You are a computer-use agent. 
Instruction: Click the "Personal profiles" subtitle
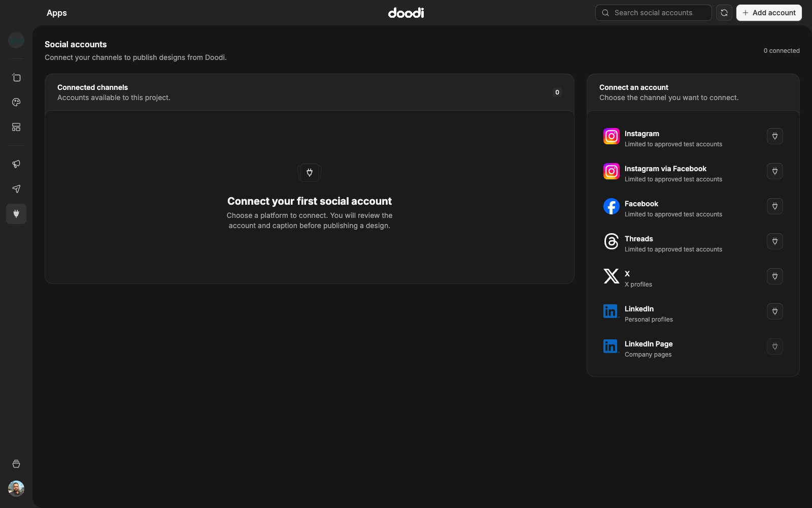649,320
